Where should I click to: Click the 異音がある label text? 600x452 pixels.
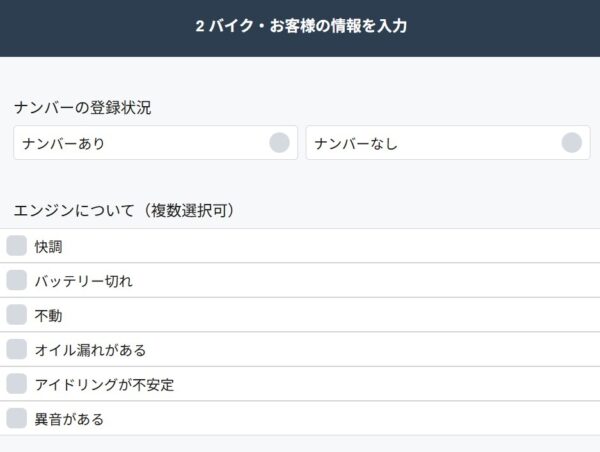point(69,420)
